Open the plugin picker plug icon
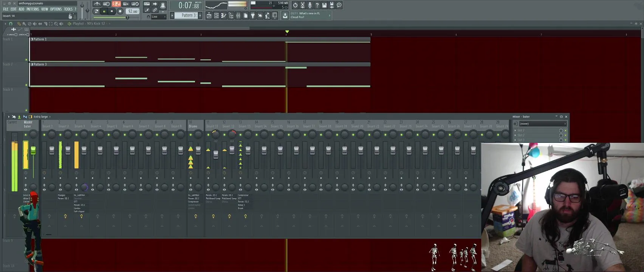644x272 pixels. pyautogui.click(x=253, y=15)
